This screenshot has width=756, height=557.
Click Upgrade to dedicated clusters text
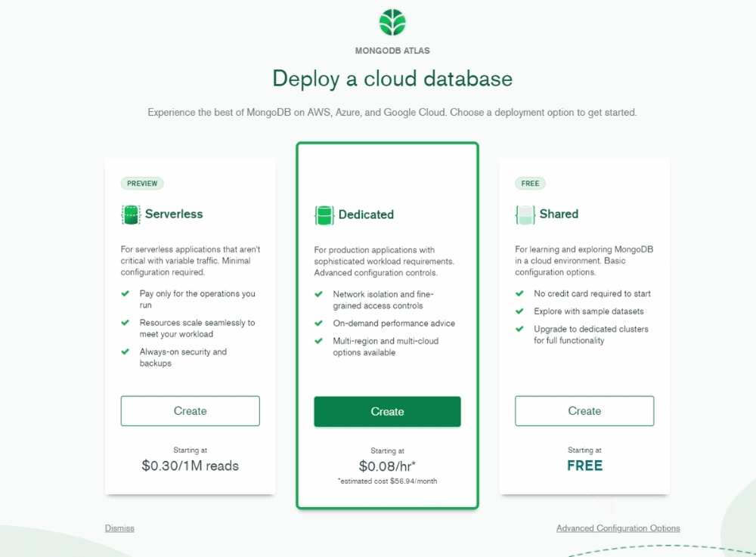click(x=591, y=335)
